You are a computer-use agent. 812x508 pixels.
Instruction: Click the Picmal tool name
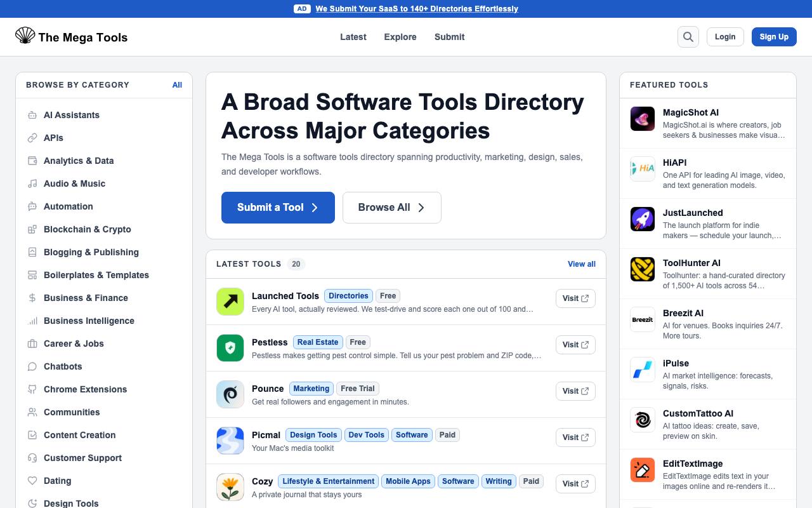tap(266, 435)
